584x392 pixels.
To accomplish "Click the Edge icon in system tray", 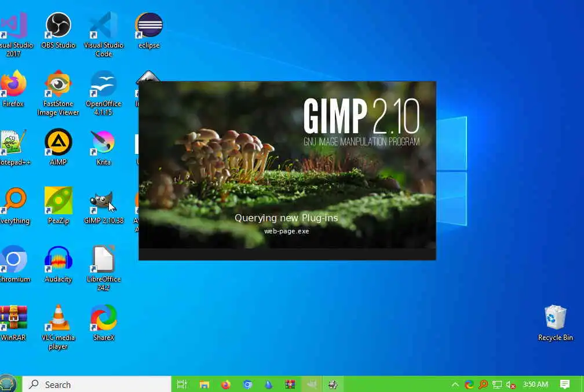I will click(x=469, y=384).
